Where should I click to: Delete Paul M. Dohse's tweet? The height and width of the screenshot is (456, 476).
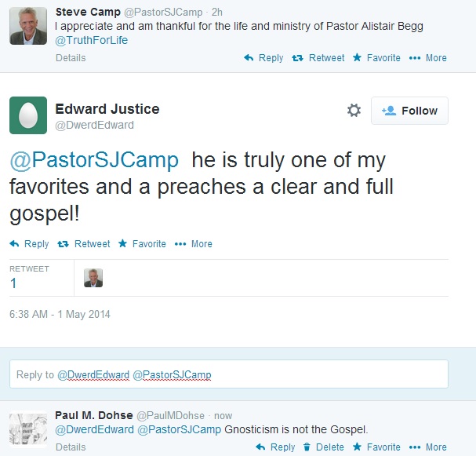323,447
